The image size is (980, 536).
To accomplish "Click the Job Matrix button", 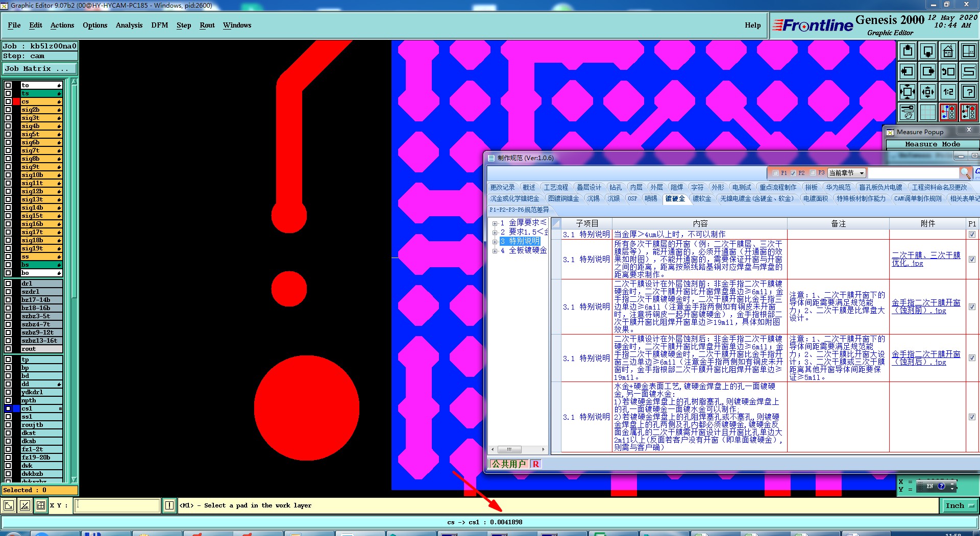I will [40, 68].
